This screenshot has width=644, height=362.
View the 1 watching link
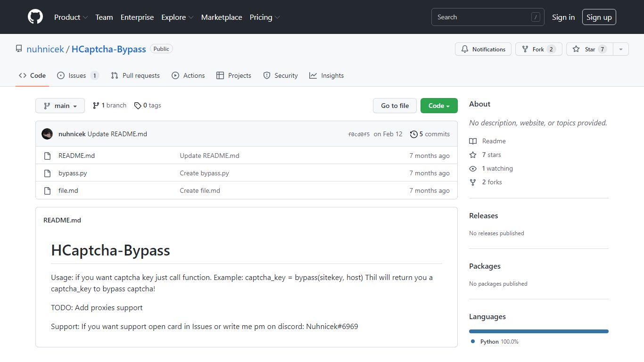pos(491,168)
